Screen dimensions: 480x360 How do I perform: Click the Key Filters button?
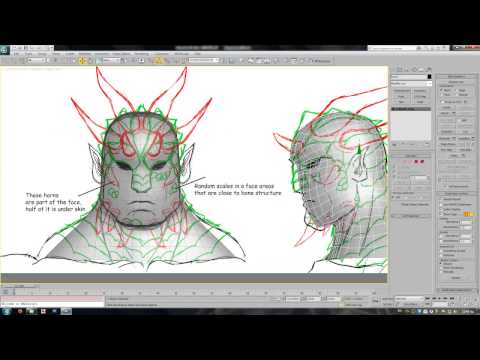tap(410, 305)
